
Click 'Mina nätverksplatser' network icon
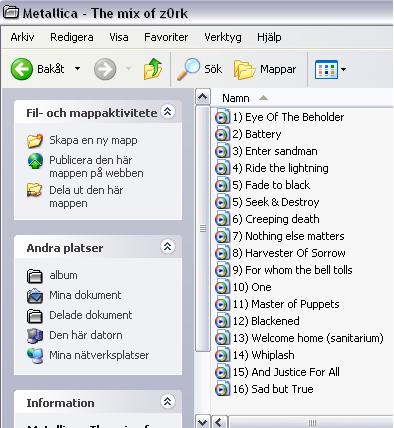(x=35, y=355)
